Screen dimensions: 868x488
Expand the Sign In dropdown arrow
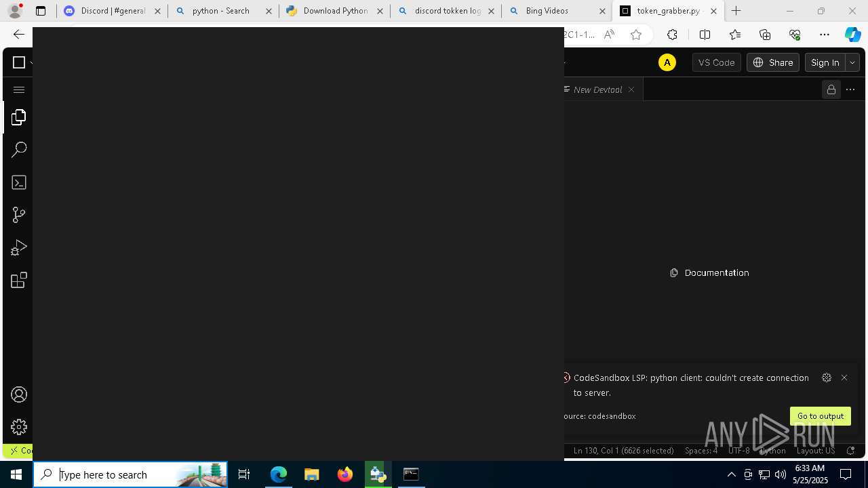coord(852,62)
